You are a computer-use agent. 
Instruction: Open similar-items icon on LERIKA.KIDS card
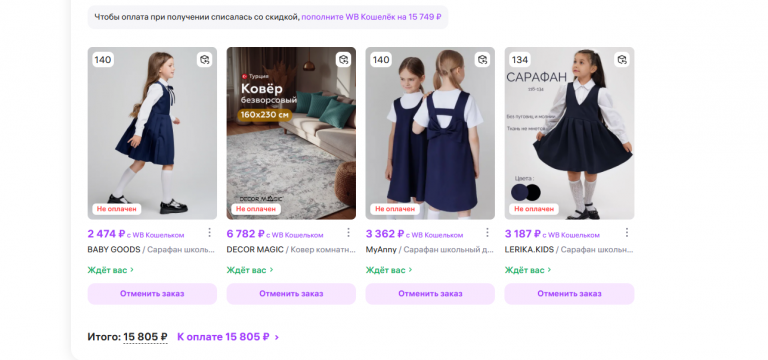pos(622,60)
